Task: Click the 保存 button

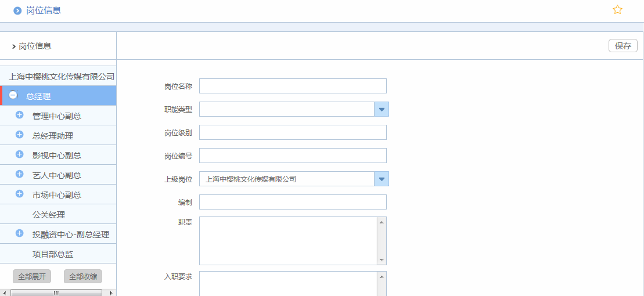Action: pos(623,46)
